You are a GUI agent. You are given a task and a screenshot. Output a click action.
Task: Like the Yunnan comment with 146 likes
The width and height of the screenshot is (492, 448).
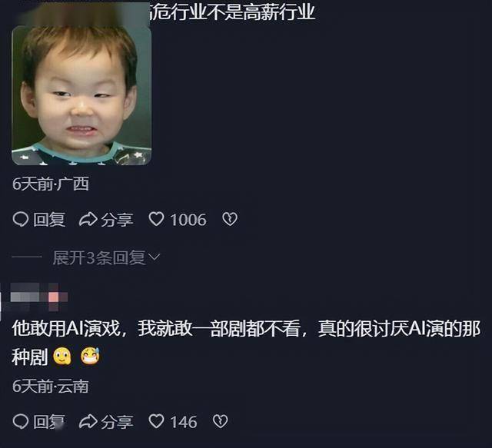point(156,421)
